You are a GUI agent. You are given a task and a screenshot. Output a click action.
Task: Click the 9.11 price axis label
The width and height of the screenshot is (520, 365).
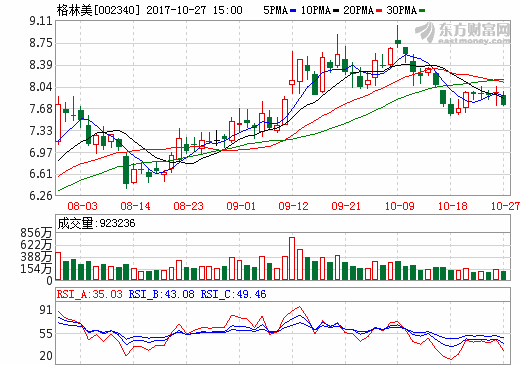(x=41, y=21)
